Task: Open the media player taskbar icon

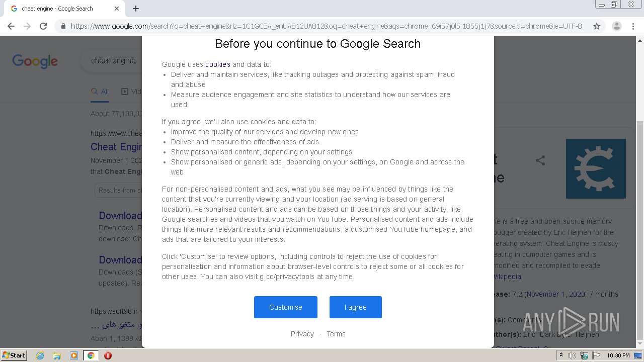Action: click(74, 355)
